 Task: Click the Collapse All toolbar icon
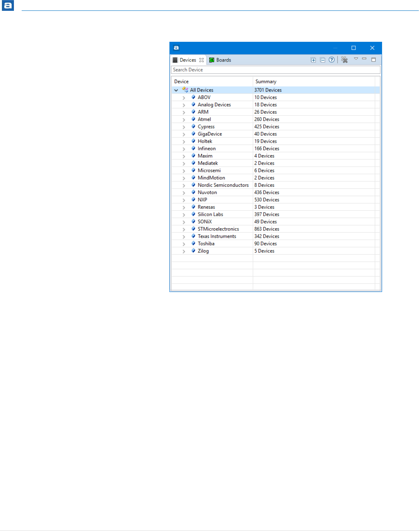323,60
